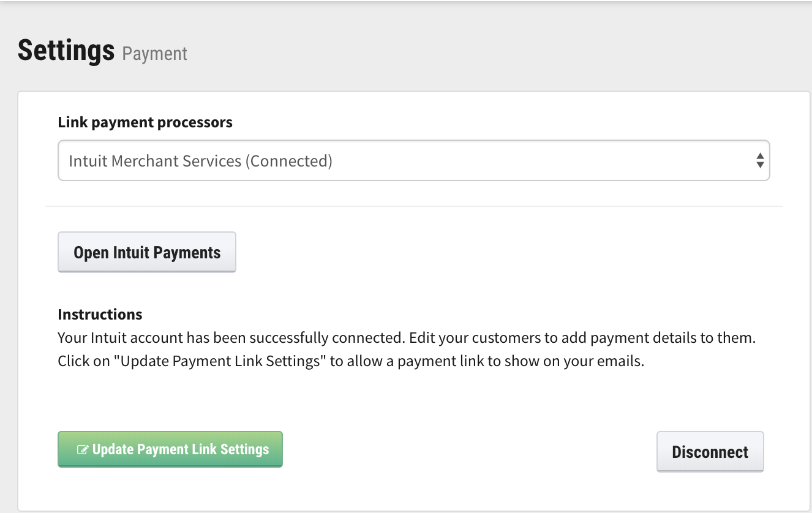Viewport: 812px width, 513px height.
Task: Click 'Edit your customers' sentence in instructions
Action: tap(582, 338)
